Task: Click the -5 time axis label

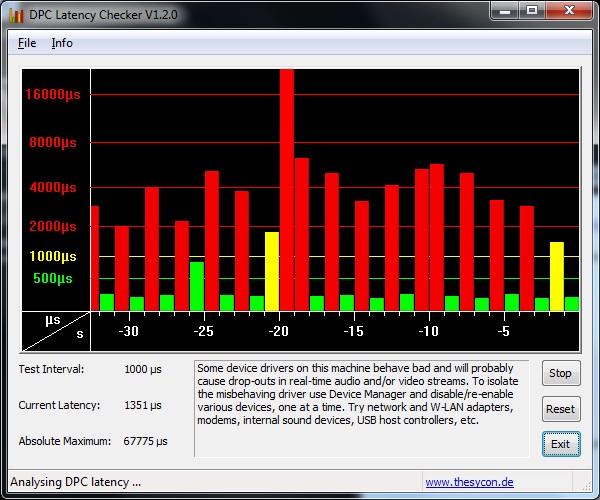Action: [504, 331]
